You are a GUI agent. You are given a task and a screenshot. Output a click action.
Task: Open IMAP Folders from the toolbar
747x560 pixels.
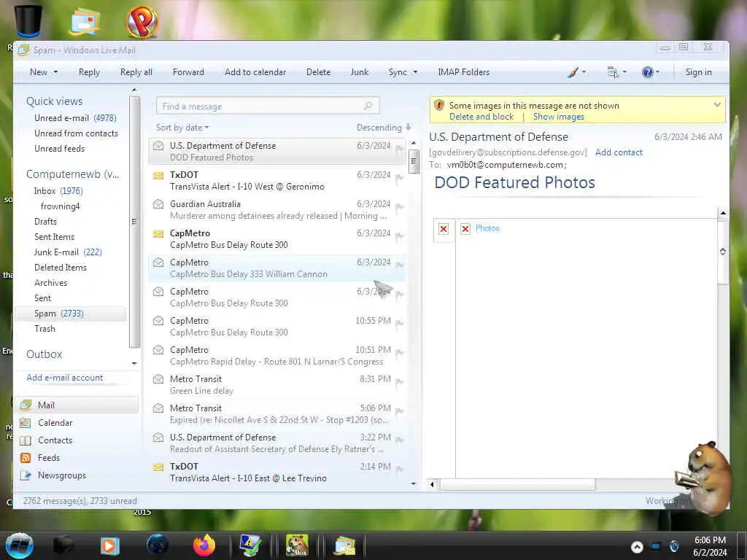(x=463, y=72)
